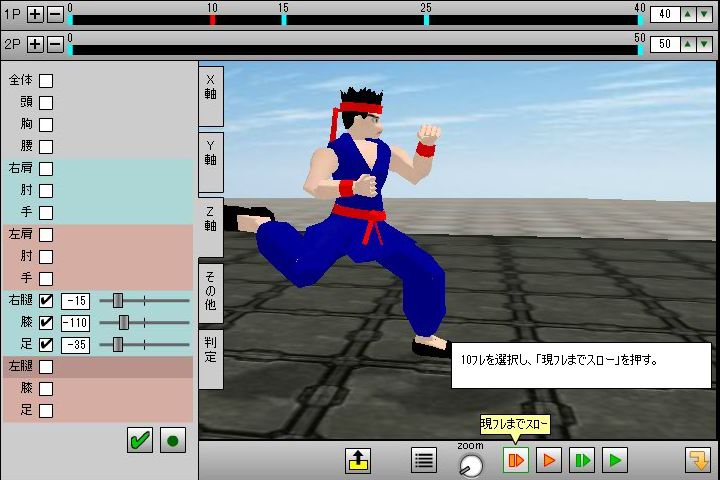Click the 1P plus button

click(x=35, y=14)
